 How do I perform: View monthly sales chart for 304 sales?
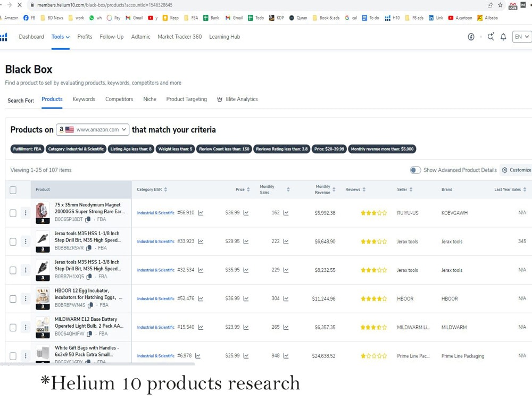coord(286,298)
